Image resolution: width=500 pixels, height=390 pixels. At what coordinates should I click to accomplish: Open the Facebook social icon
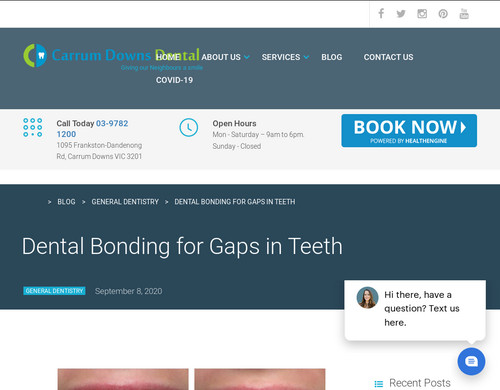point(381,14)
